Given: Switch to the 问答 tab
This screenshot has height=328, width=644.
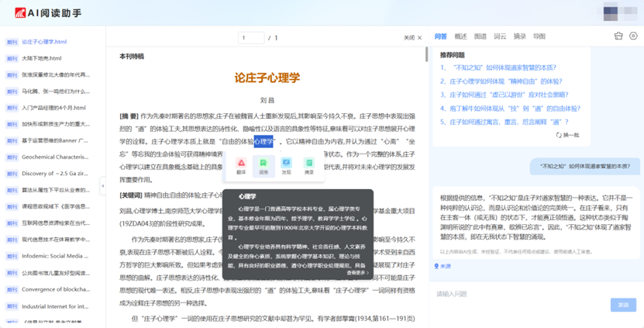Looking at the screenshot, I should coord(440,36).
